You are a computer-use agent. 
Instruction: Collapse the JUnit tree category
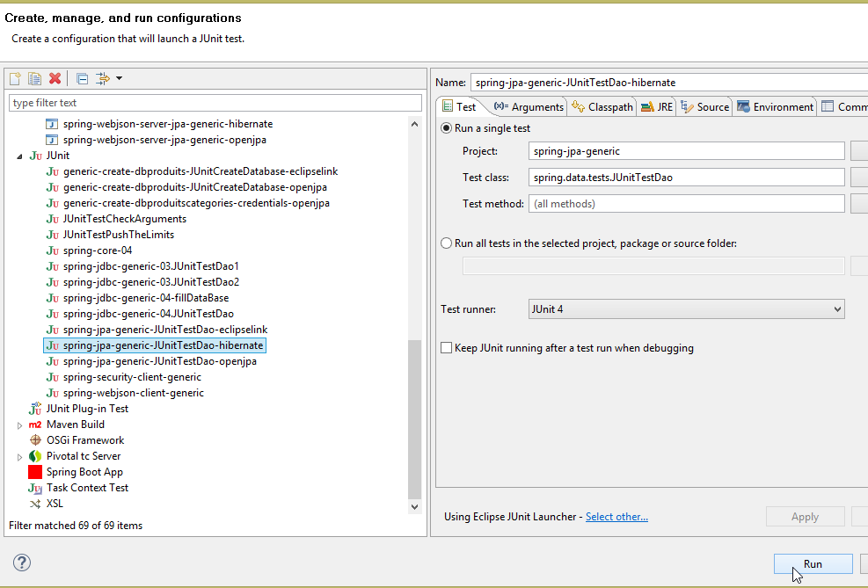[x=20, y=156]
